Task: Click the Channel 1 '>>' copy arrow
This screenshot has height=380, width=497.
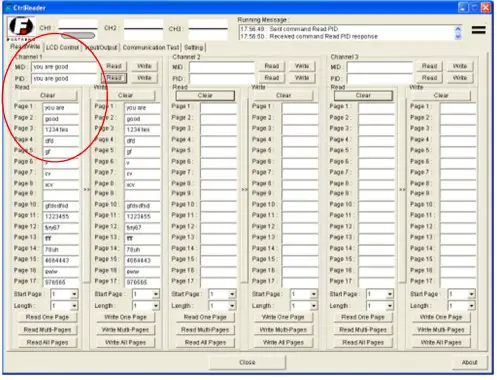Action: click(x=87, y=189)
